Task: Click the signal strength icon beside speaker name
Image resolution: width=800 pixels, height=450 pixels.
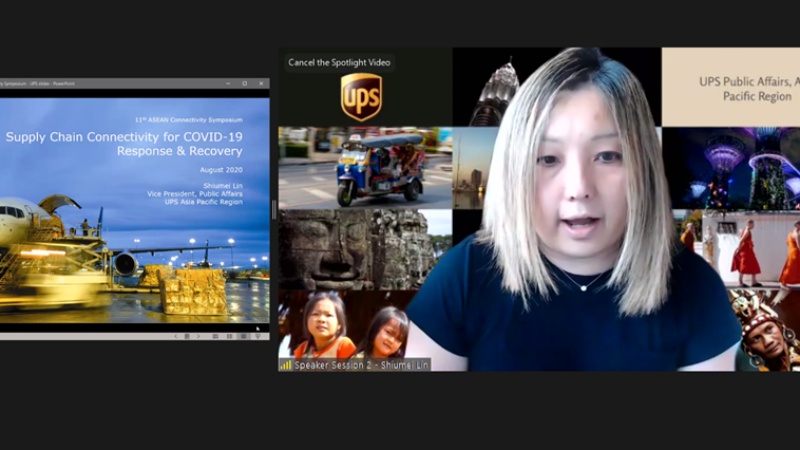Action: (x=286, y=365)
